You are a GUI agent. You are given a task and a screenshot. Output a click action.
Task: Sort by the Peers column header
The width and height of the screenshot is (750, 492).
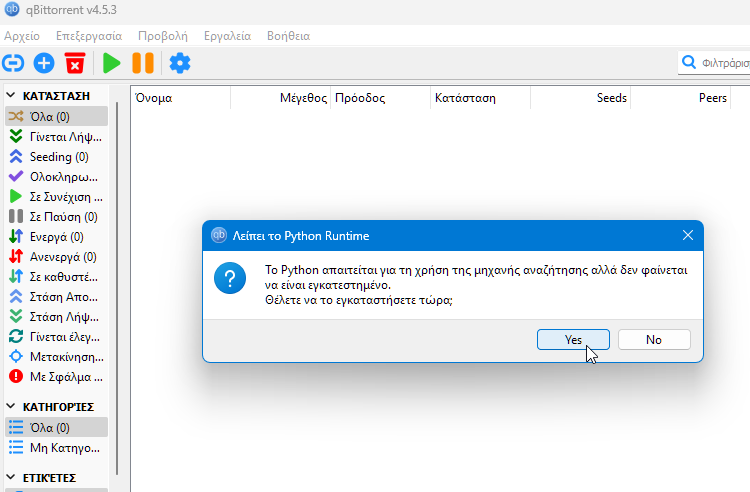tap(680, 98)
